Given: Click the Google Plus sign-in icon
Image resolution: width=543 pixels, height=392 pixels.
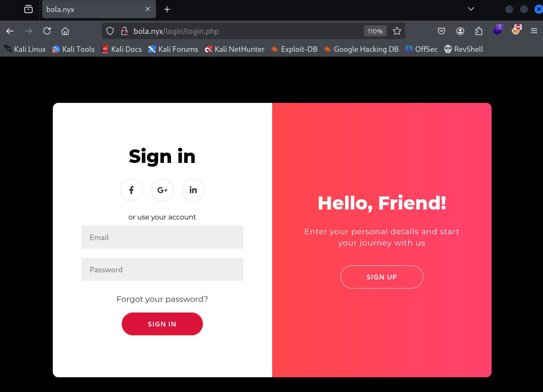Looking at the screenshot, I should [162, 190].
